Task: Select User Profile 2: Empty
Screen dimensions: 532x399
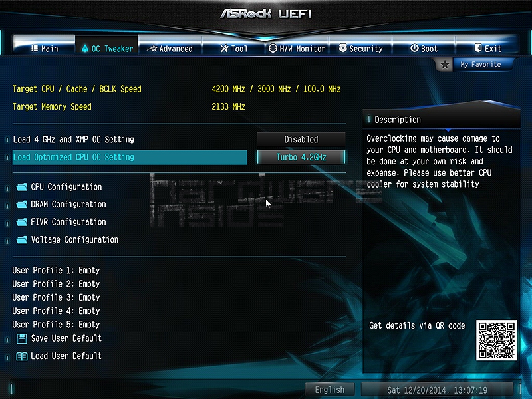Action: 56,284
